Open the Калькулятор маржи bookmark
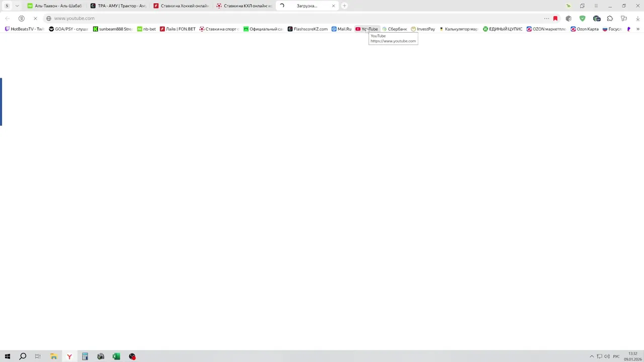644x362 pixels. [x=458, y=29]
